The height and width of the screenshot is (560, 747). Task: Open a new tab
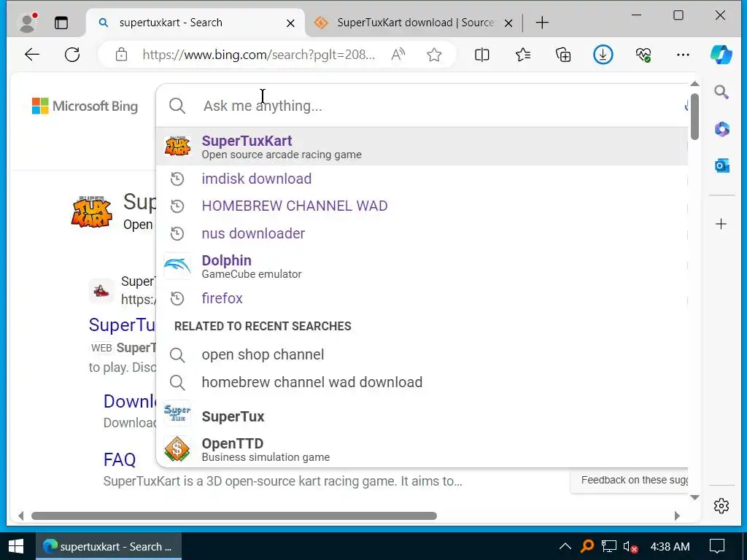click(542, 23)
